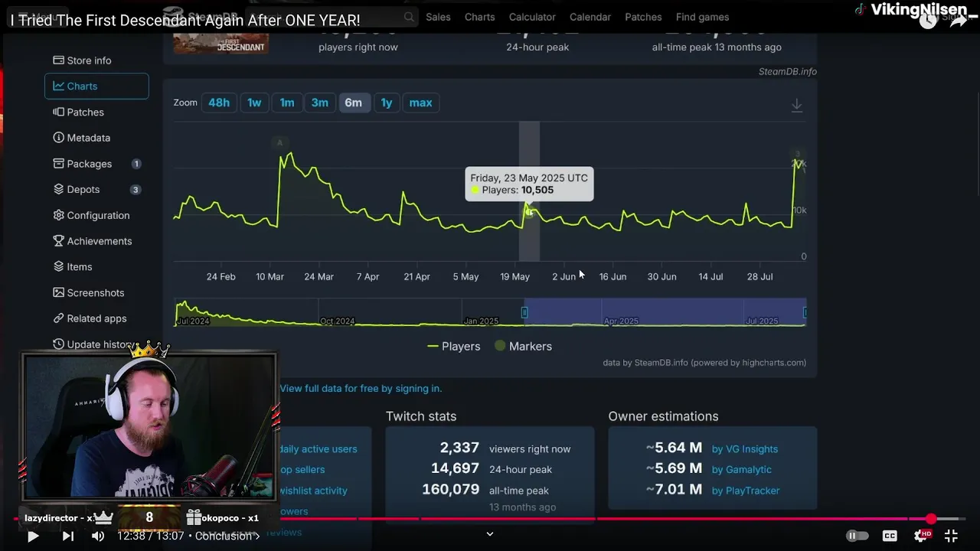Click the highlighted 23 May data point
This screenshot has height=551, width=980.
click(x=528, y=211)
